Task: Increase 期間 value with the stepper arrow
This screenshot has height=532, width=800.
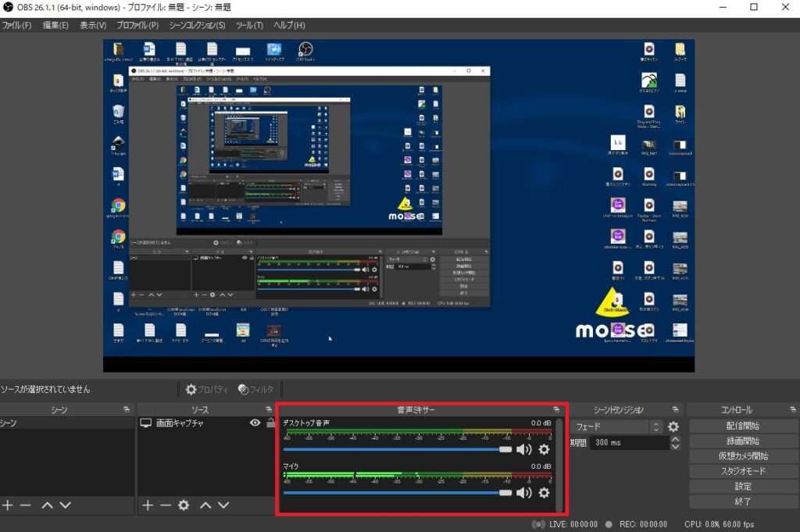Action: (x=675, y=438)
